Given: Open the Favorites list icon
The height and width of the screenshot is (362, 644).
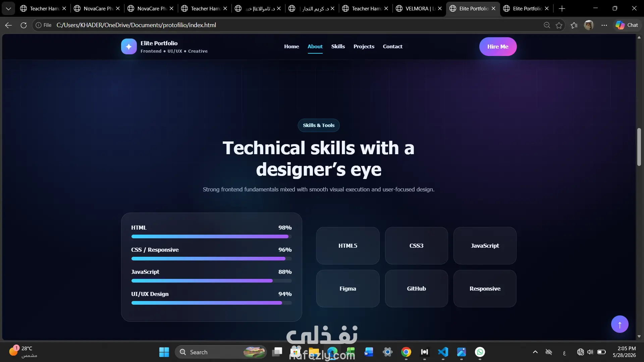Looking at the screenshot, I should 574,25.
